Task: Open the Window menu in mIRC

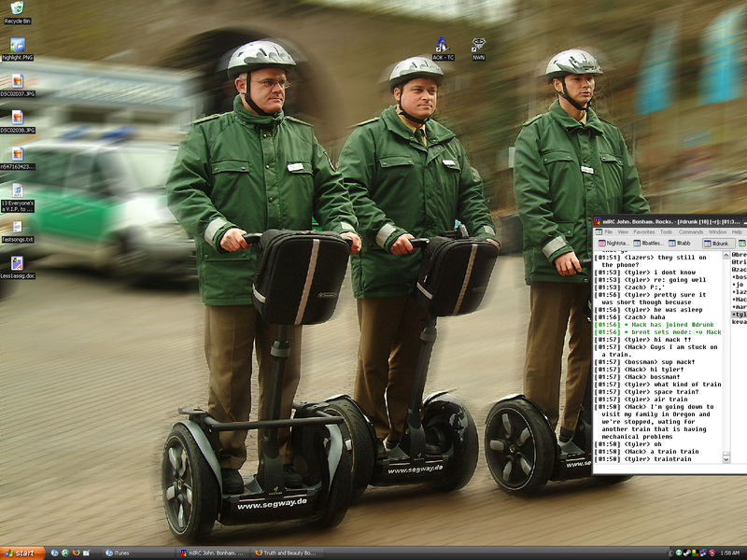Action: 717,231
